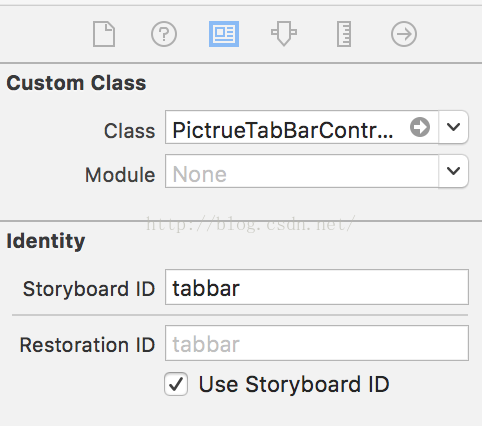Select the Custom Class section header
Screen dimensions: 482x426
coord(76,83)
